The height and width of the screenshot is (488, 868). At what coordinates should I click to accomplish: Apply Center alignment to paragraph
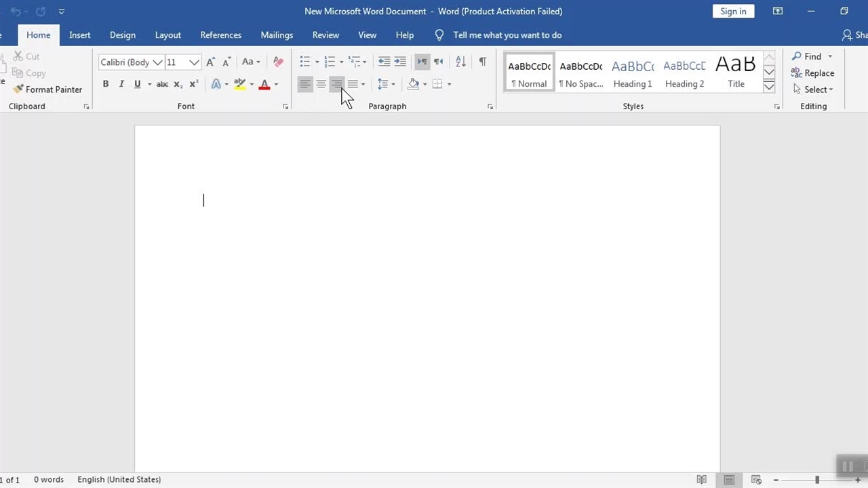[321, 84]
